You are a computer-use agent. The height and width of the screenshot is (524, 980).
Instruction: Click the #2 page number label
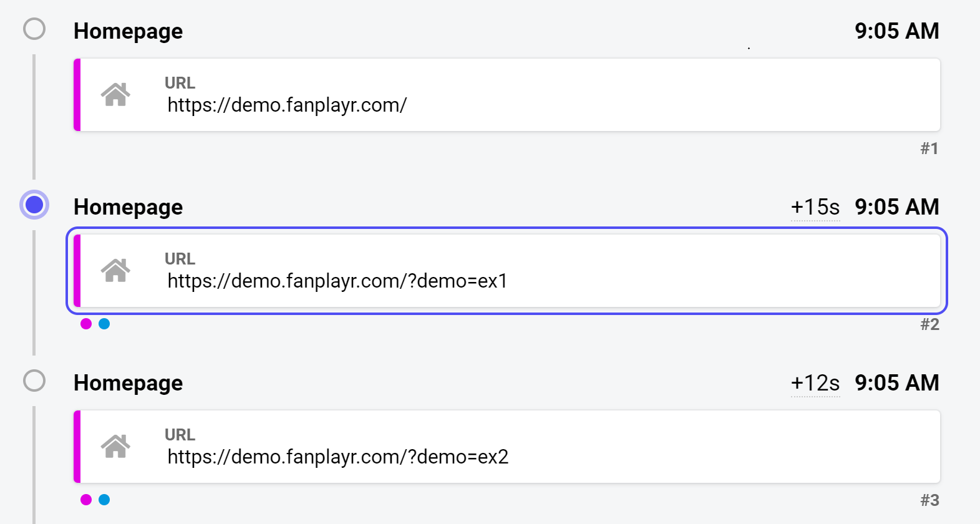[929, 324]
